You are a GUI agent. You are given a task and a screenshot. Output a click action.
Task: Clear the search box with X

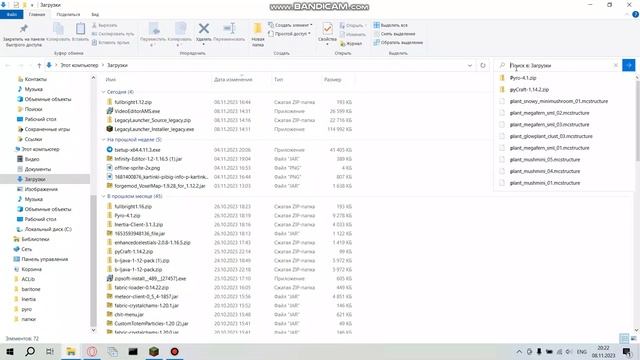tap(616, 65)
